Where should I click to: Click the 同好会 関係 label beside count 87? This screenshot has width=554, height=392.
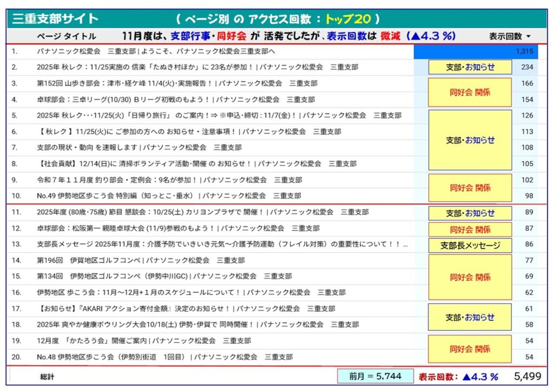470,229
